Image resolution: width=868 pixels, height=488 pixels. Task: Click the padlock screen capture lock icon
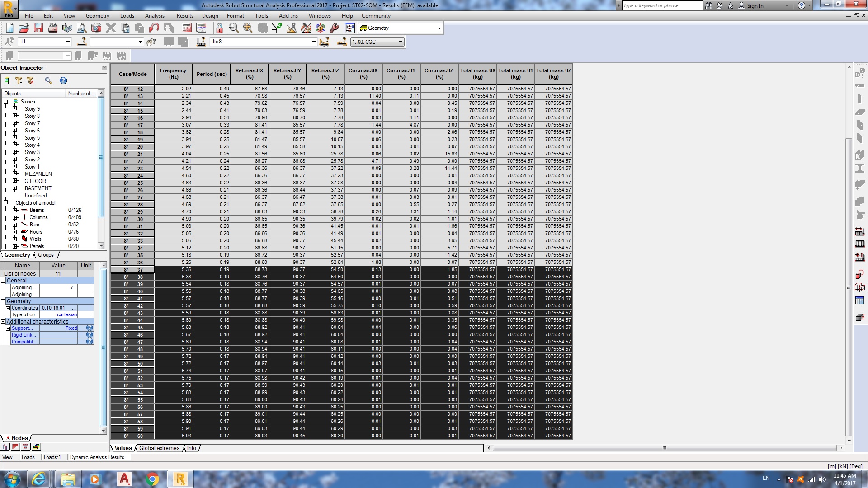[220, 28]
